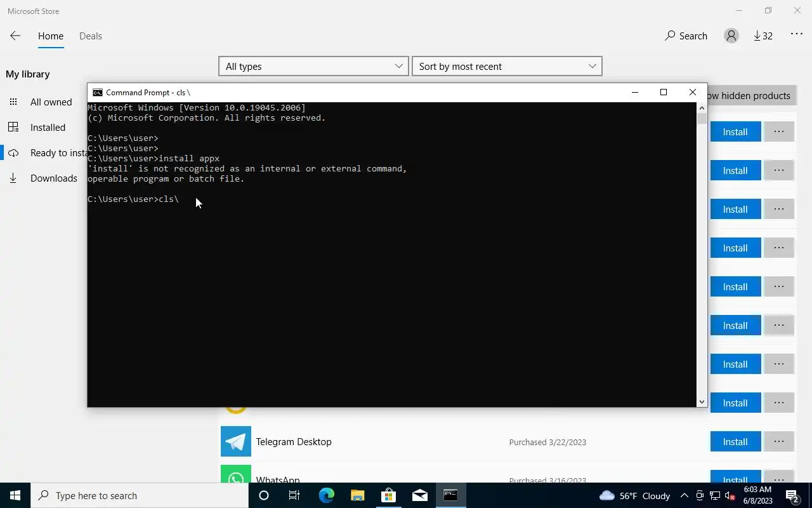Click the "'install' is not recognized" error line
The image size is (812, 508).
(x=247, y=169)
